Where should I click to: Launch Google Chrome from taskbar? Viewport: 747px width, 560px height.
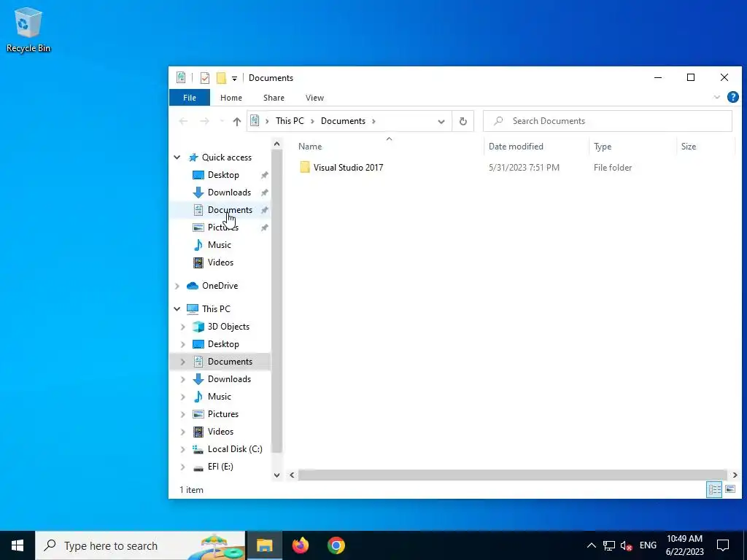click(336, 545)
